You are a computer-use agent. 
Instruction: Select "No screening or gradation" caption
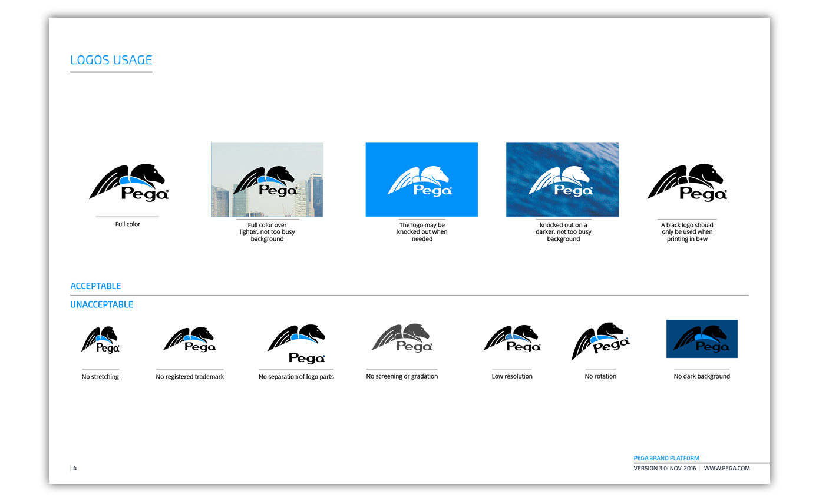(x=402, y=377)
